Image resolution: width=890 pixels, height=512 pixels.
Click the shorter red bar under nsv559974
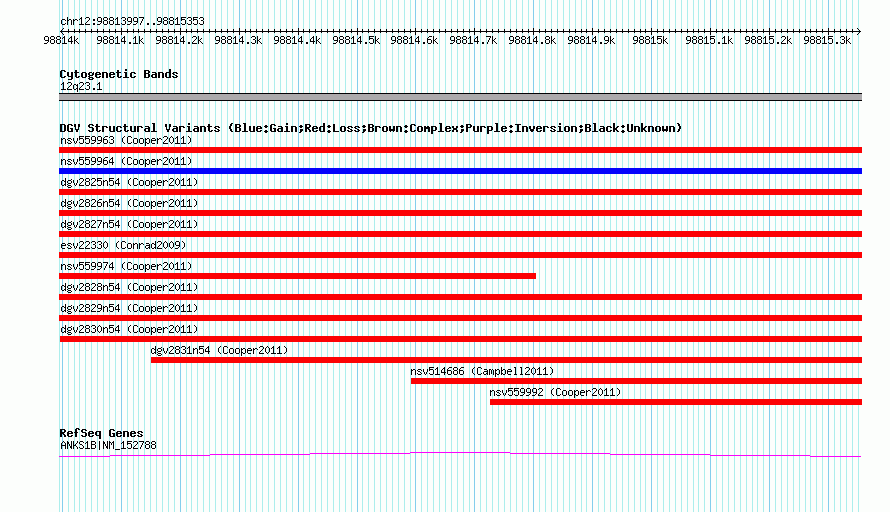[x=297, y=276]
